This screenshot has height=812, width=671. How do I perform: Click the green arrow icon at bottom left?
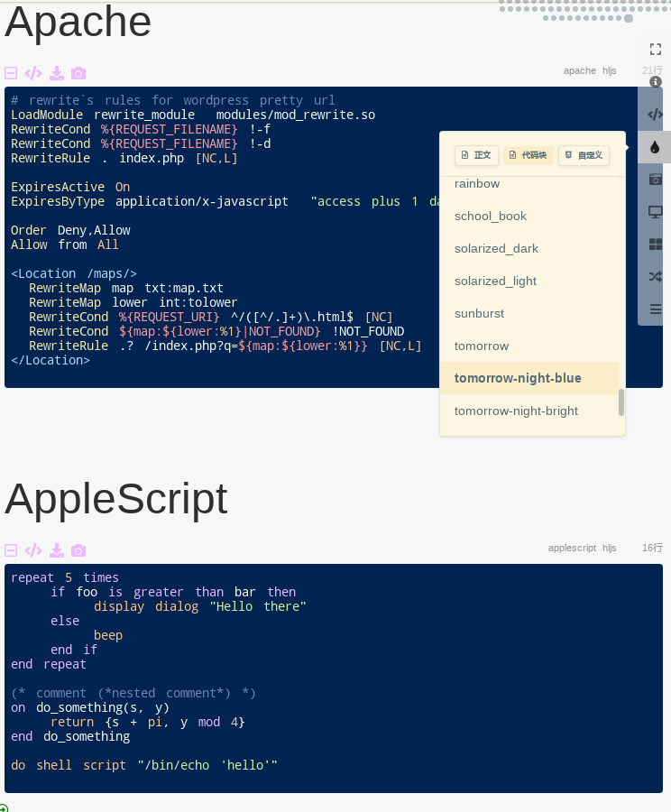(x=3, y=808)
